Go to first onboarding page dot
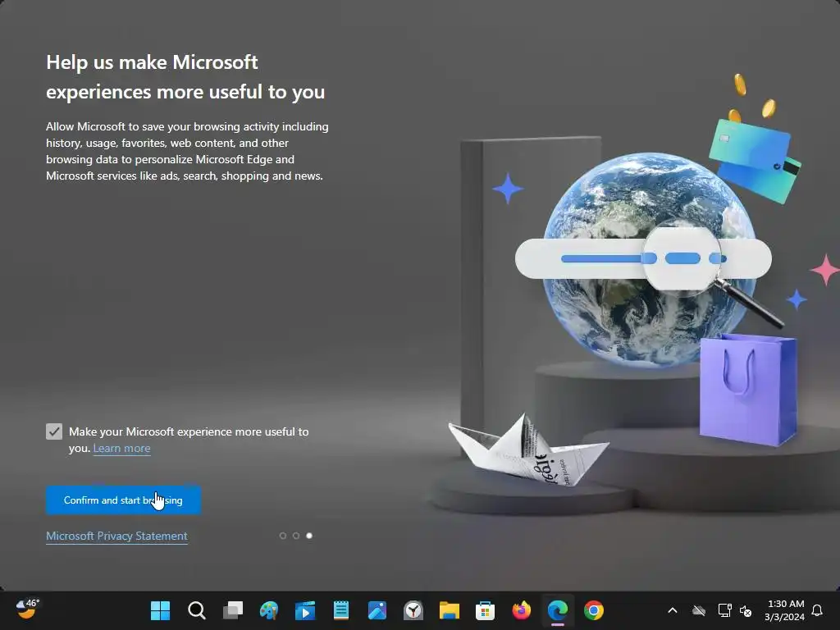 (283, 536)
